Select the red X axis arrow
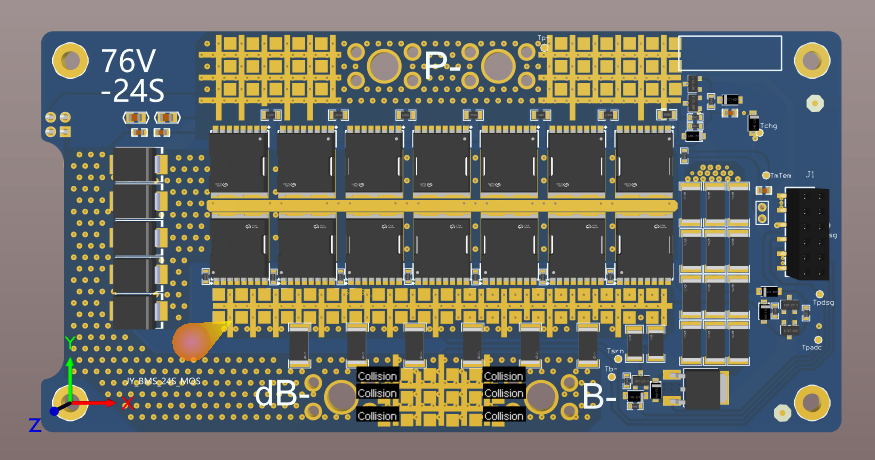The width and height of the screenshot is (875, 460). (x=94, y=402)
